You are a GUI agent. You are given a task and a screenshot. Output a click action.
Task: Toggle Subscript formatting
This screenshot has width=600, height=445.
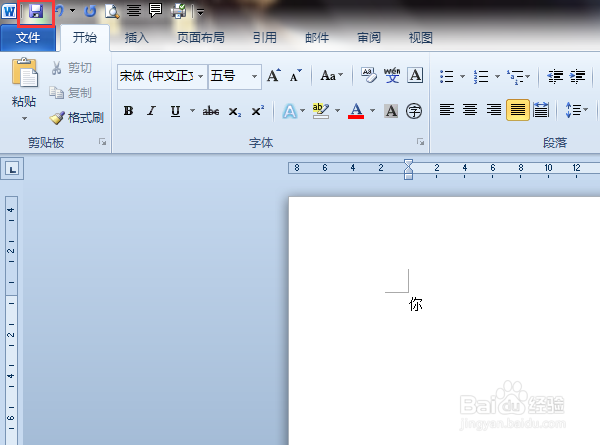coord(235,111)
